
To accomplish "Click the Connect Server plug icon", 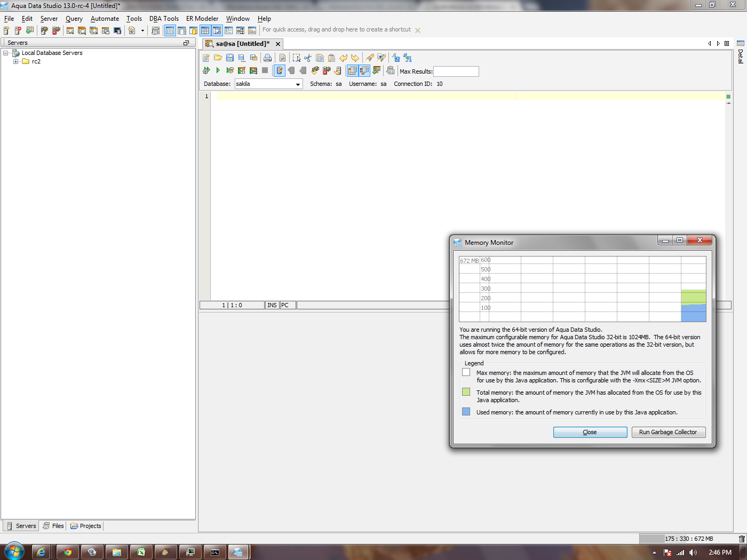I will [x=44, y=30].
